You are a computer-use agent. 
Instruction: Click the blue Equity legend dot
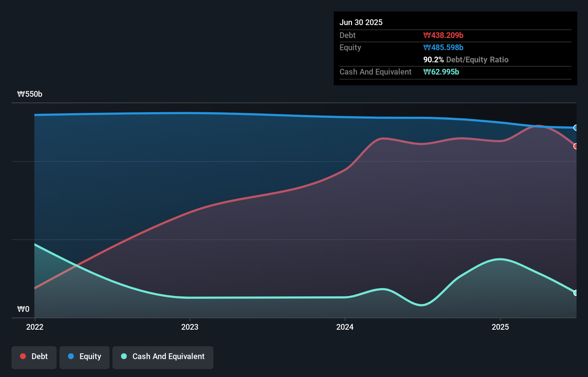pos(71,356)
